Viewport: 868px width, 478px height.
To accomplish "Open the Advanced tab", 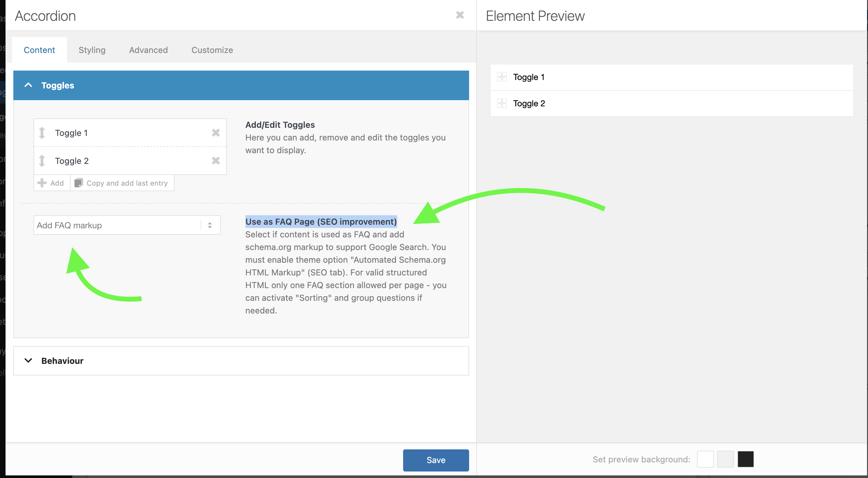I will point(148,50).
